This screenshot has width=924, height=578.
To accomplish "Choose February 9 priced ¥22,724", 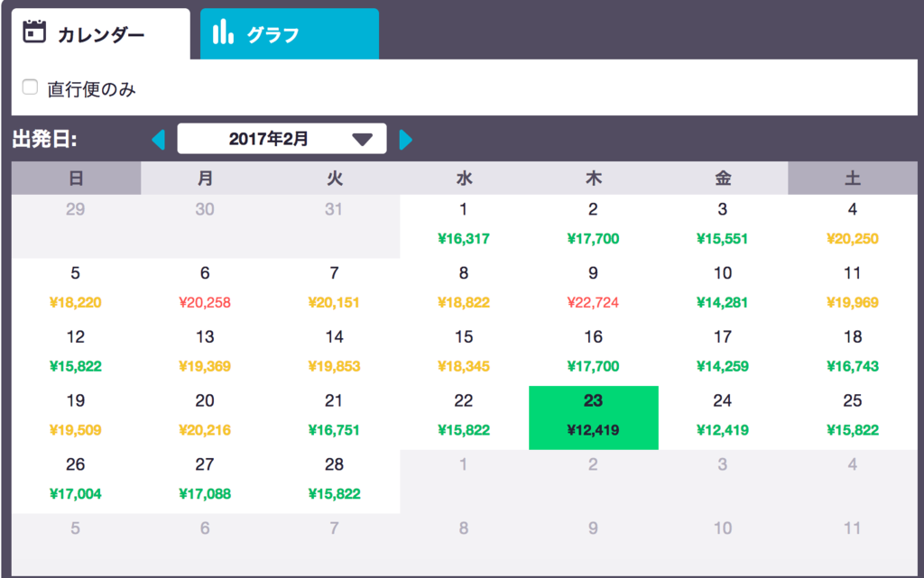I will click(x=594, y=290).
